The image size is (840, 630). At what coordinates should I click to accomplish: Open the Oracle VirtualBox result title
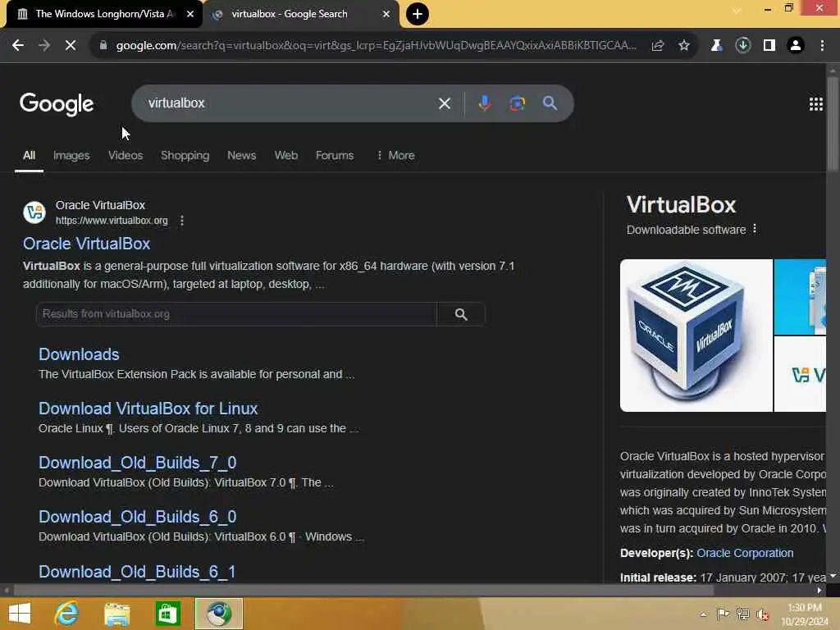(86, 244)
